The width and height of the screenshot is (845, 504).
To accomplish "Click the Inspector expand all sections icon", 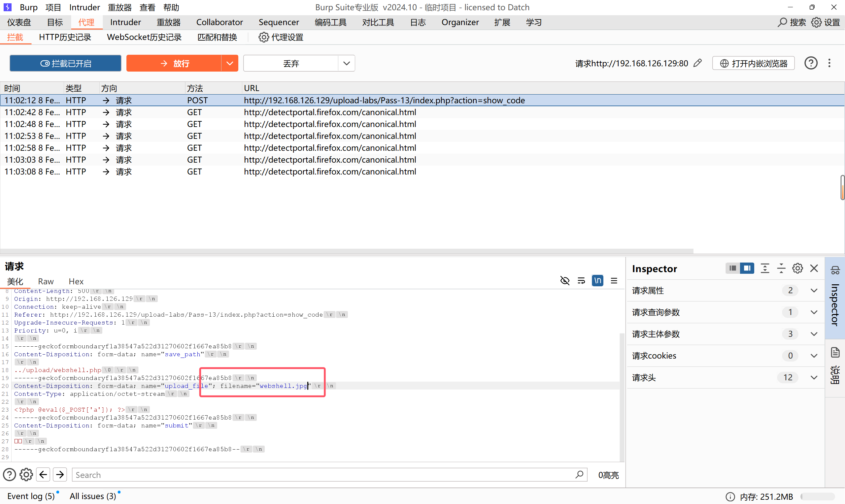I will tap(765, 268).
